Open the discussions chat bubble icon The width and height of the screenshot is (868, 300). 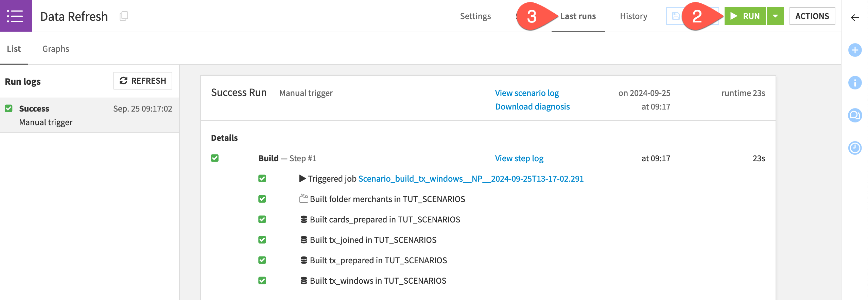pos(855,115)
